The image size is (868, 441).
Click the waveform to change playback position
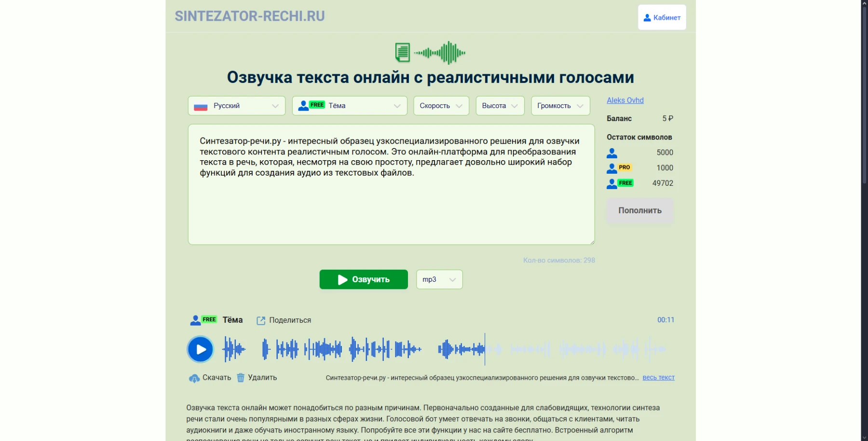click(434, 348)
